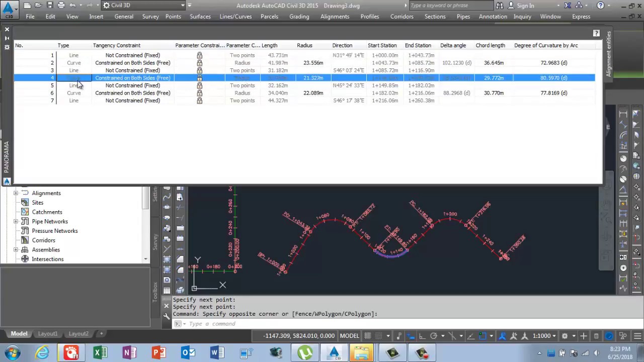This screenshot has width=644, height=362.
Task: Select the radius value 22.089m
Action: pyautogui.click(x=313, y=93)
